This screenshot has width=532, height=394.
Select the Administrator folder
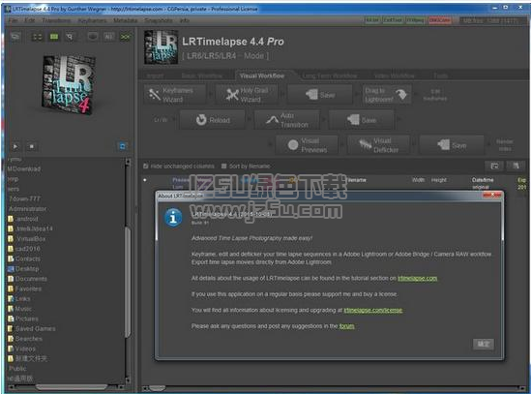(27, 209)
